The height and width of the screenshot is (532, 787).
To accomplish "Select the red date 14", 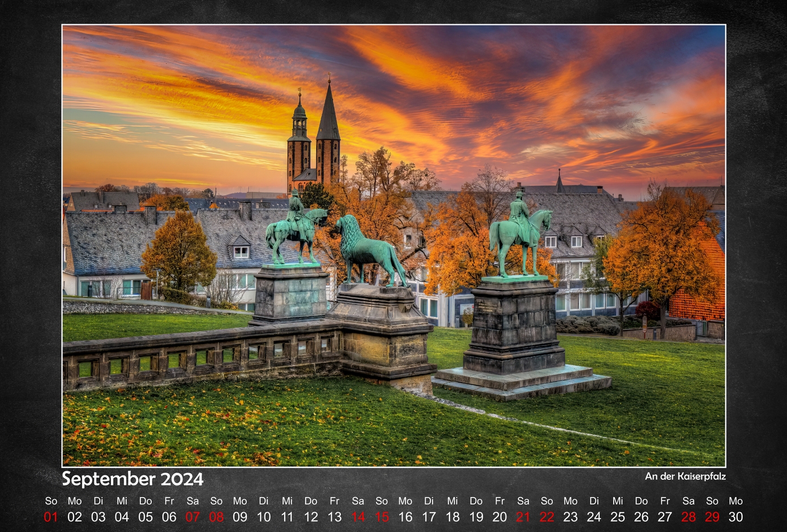I will pyautogui.click(x=358, y=517).
